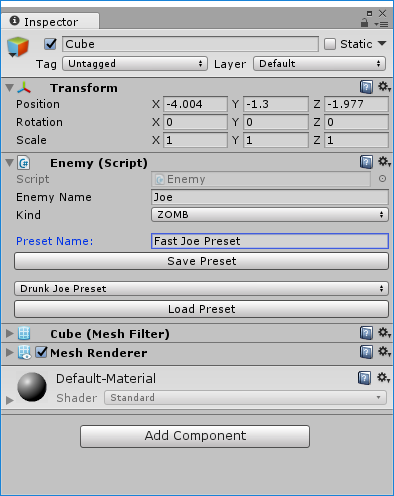
Task: Open the Shader dropdown showing Standard
Action: (x=245, y=398)
